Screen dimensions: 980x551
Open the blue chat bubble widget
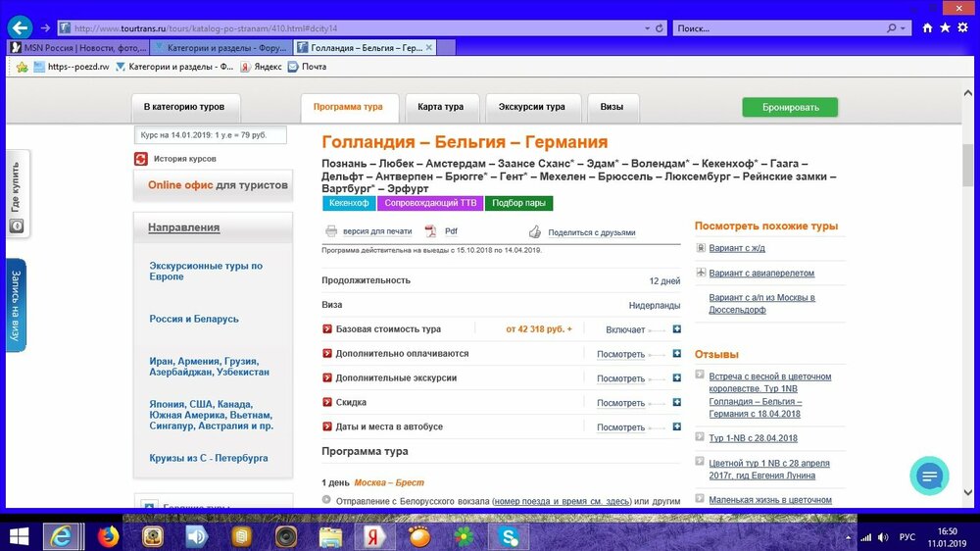929,476
